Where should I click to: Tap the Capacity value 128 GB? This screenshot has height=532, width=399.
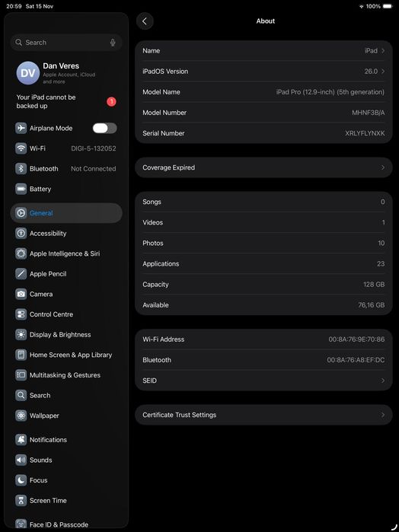coord(374,285)
